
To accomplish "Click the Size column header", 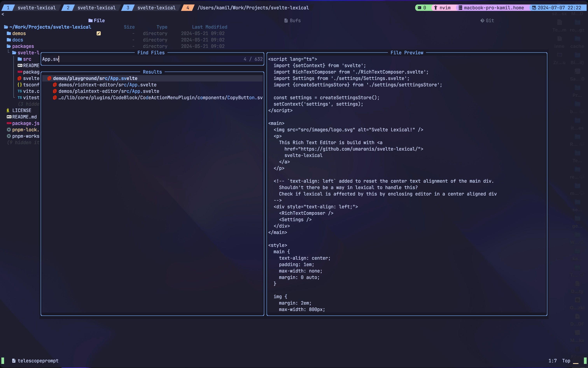I will [129, 27].
